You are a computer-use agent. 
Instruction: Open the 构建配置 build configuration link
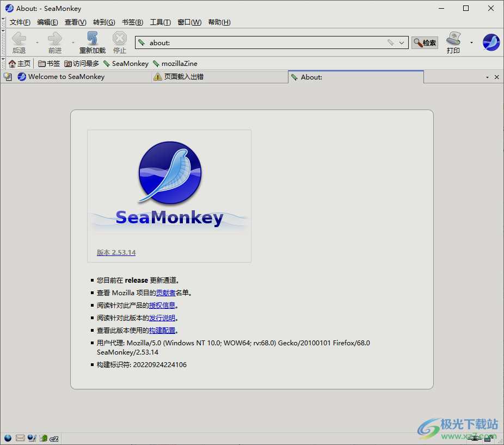[162, 331]
